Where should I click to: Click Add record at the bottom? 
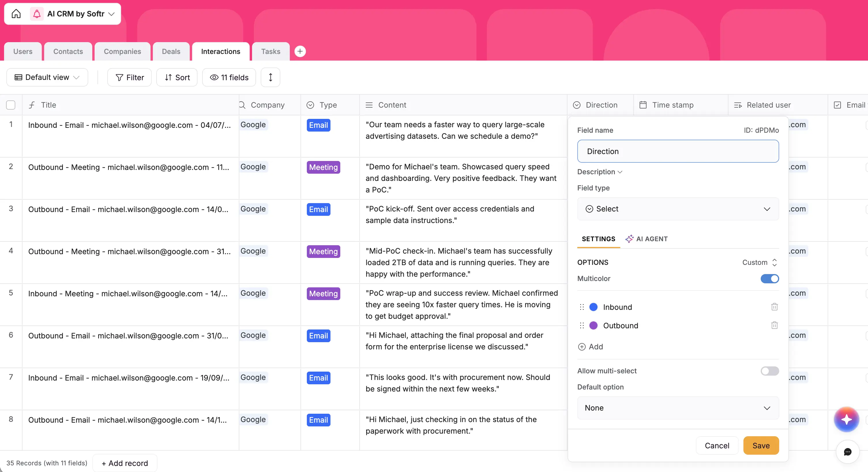click(x=124, y=462)
